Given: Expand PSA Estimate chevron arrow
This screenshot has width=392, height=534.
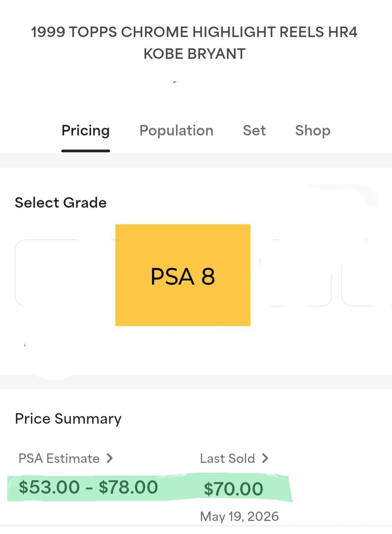Looking at the screenshot, I should pyautogui.click(x=110, y=458).
